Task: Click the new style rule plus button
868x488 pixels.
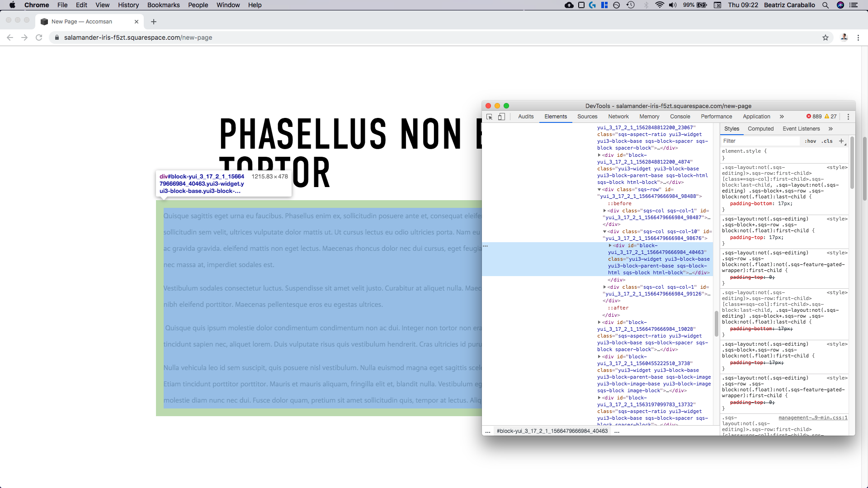Action: click(x=841, y=141)
